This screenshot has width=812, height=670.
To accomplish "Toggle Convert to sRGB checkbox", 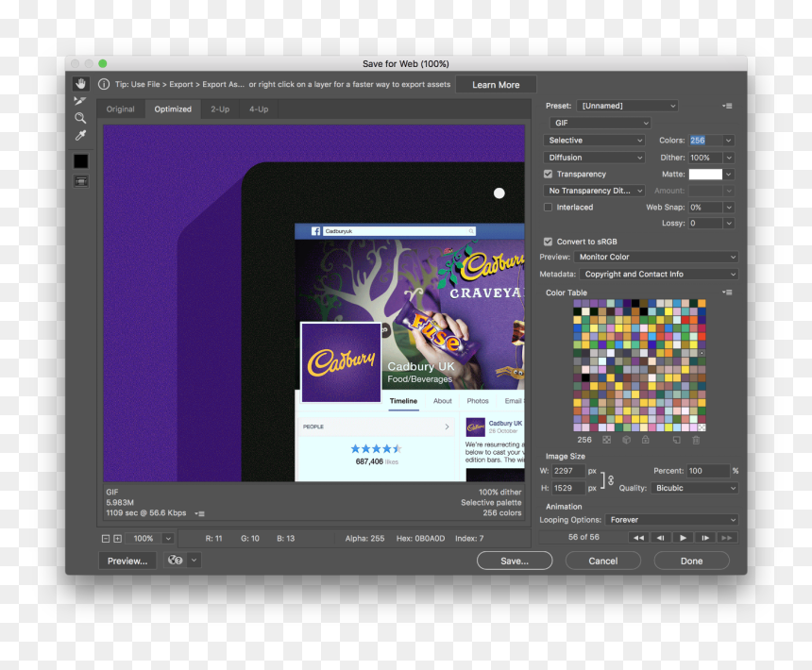I will point(548,242).
